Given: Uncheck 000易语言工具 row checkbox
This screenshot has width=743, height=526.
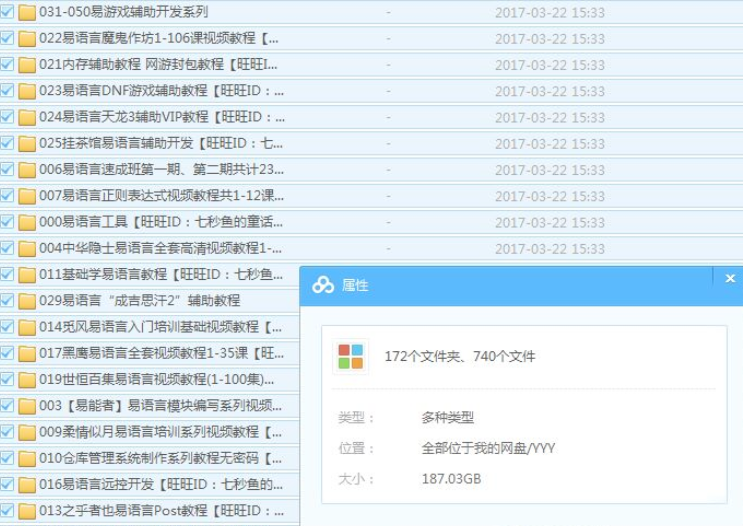Looking at the screenshot, I should point(7,221).
